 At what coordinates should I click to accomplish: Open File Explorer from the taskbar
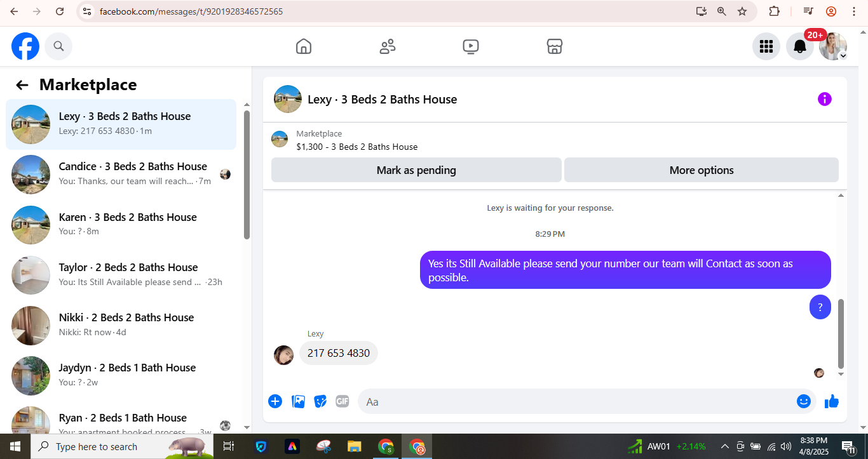[355, 446]
